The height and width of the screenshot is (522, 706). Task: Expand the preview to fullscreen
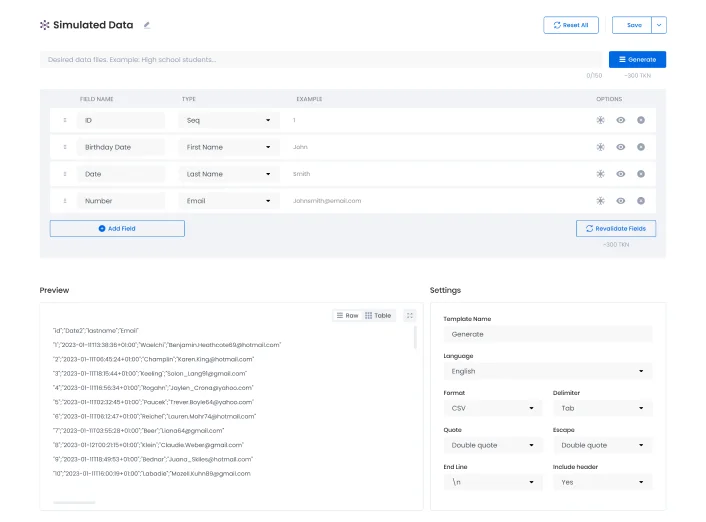pyautogui.click(x=410, y=316)
